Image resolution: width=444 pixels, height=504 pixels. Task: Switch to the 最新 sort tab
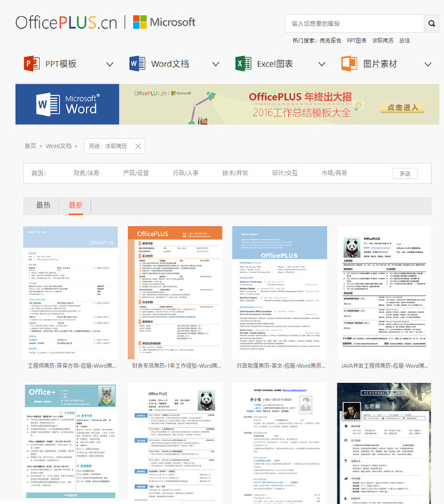point(76,205)
